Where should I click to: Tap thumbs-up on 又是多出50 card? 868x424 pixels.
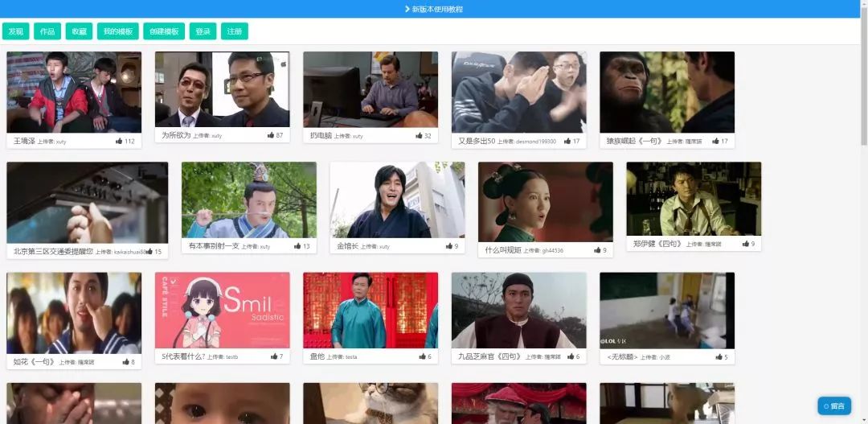(x=567, y=142)
